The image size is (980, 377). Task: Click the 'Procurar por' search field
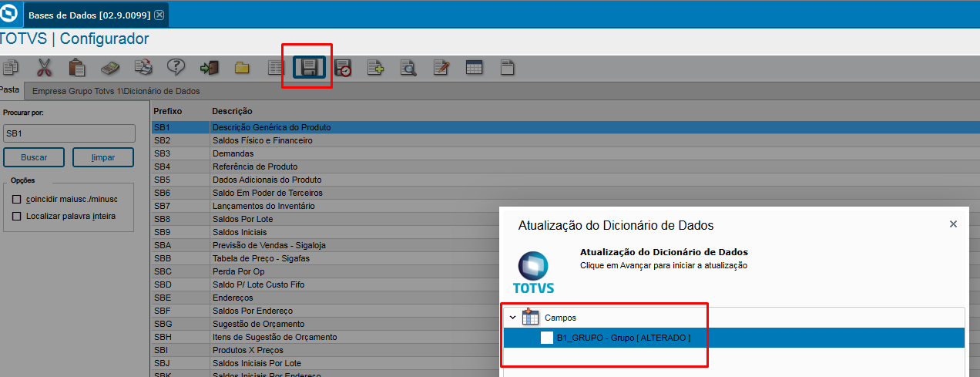69,133
